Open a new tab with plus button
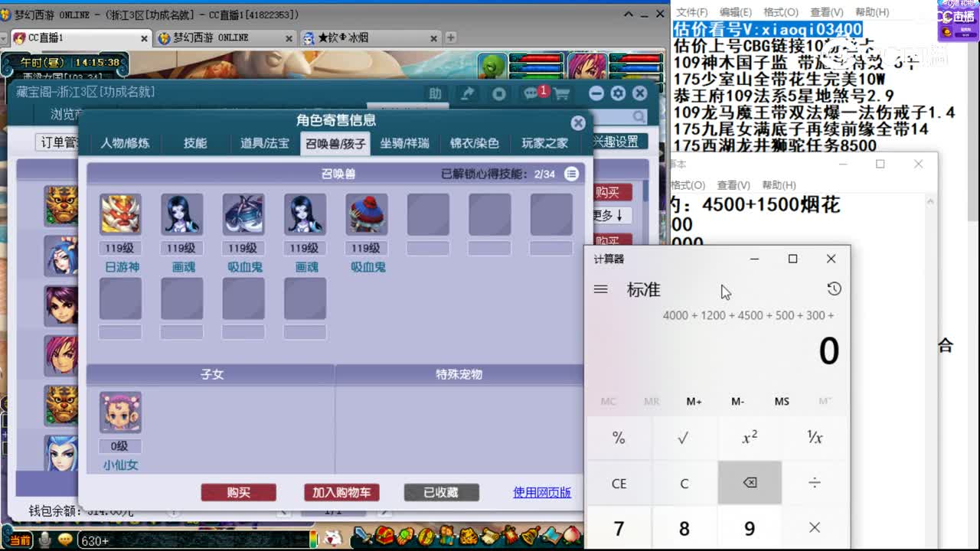Viewport: 980px width, 551px height. coord(451,37)
